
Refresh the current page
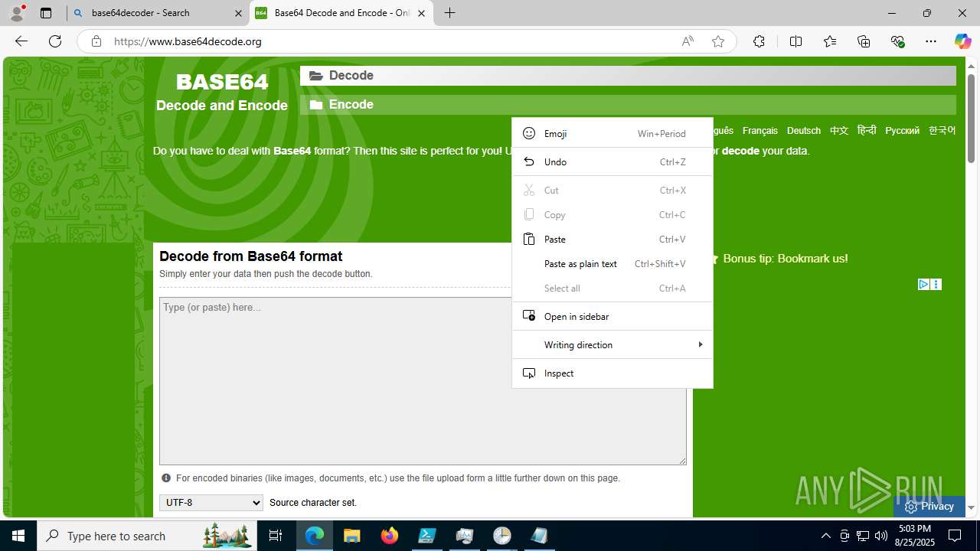pos(55,41)
